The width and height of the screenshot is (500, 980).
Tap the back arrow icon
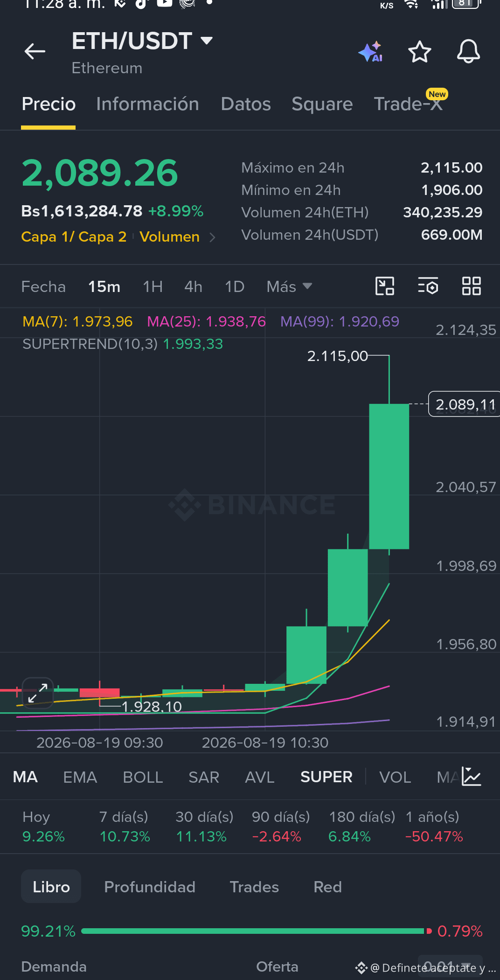coord(35,51)
